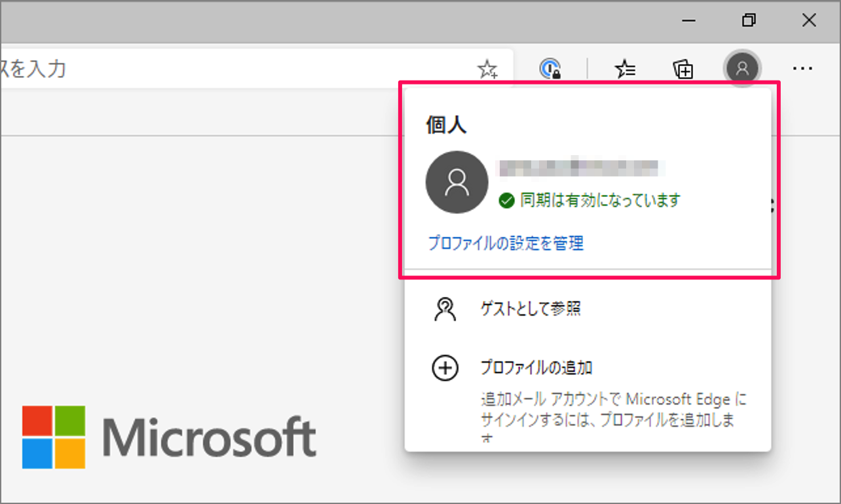841x504 pixels.
Task: Click the Microsoft logo
Action: [x=169, y=437]
